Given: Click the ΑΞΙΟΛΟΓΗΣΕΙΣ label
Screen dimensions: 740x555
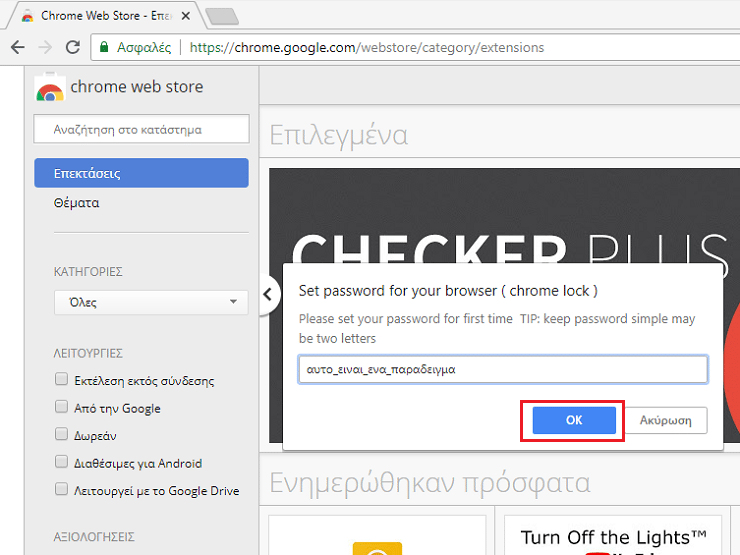Looking at the screenshot, I should (94, 537).
